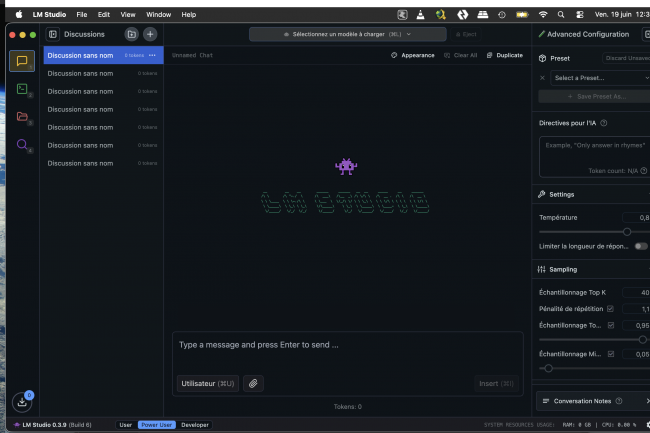Open options for selected Discussion sans nom
The height and width of the screenshot is (433, 650).
[152, 55]
